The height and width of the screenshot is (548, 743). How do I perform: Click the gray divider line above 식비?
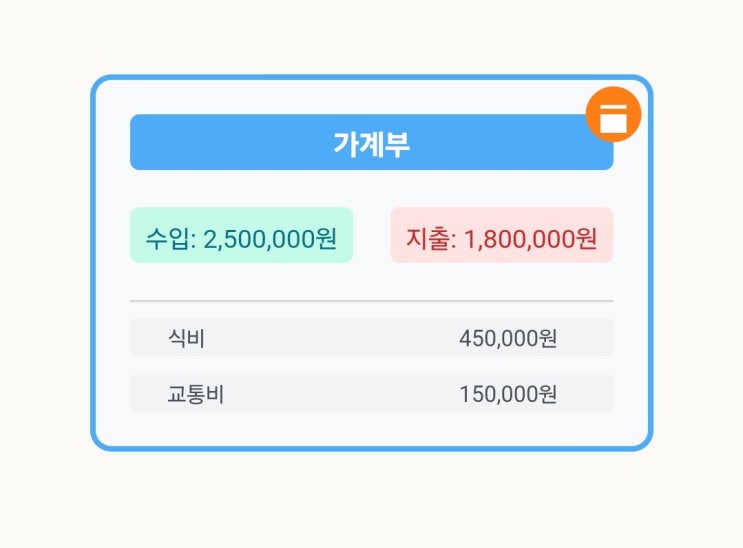pos(372,301)
